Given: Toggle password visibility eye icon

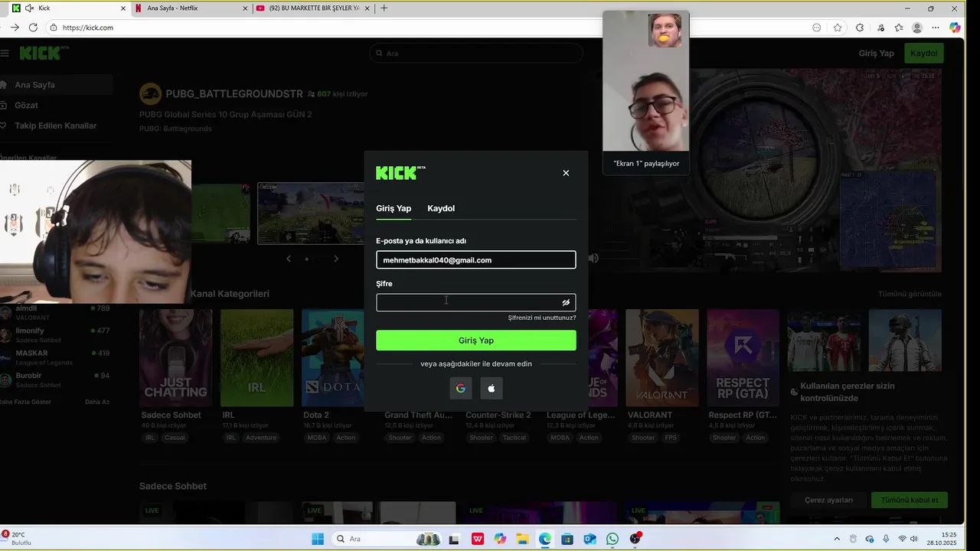Looking at the screenshot, I should 566,302.
